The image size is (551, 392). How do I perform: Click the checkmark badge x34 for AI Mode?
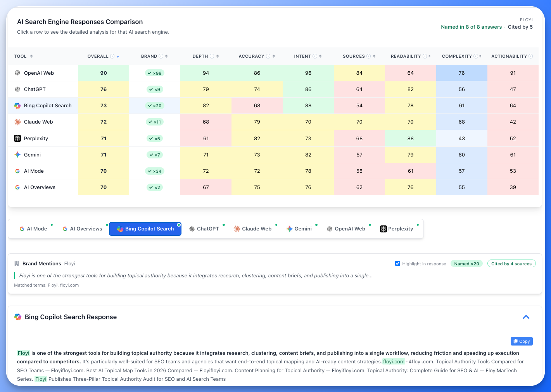tap(155, 171)
